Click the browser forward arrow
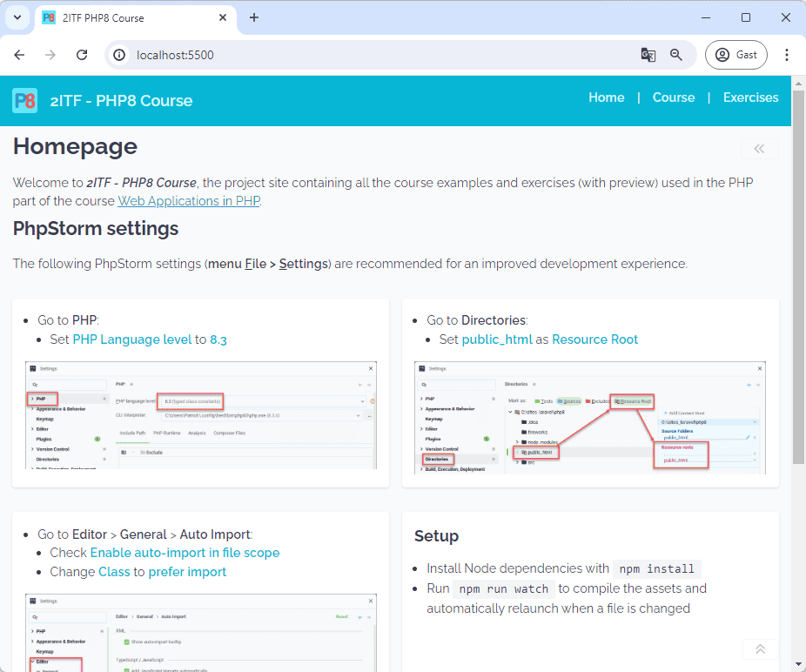 click(x=50, y=55)
